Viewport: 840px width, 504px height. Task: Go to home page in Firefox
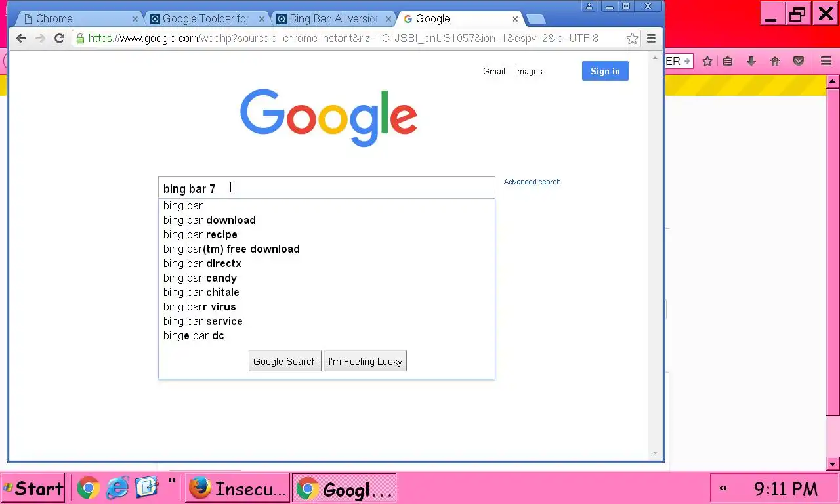tap(775, 61)
